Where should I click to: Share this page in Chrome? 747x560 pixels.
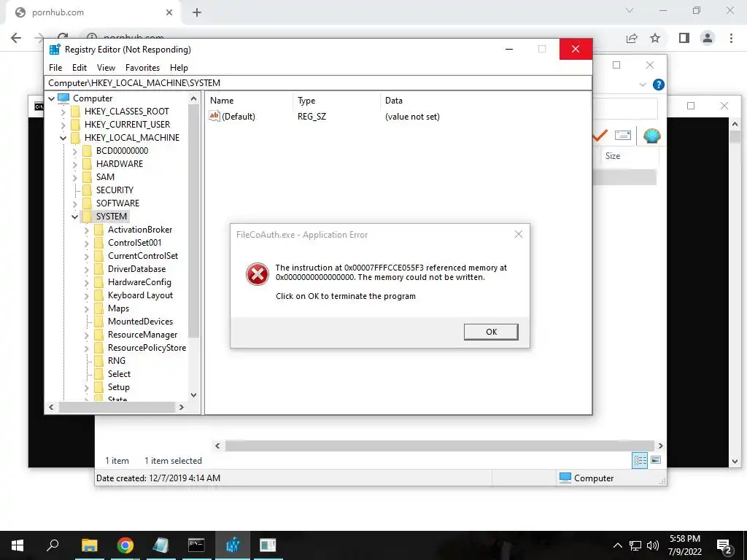(x=632, y=38)
